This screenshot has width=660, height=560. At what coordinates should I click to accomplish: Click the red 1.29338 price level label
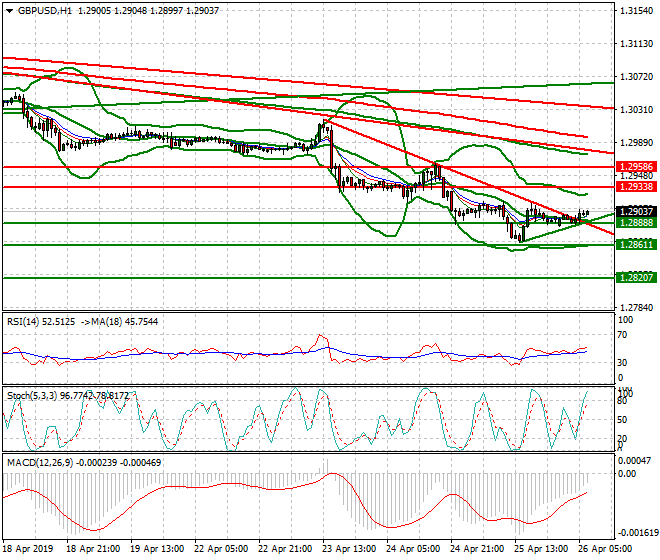tap(636, 187)
